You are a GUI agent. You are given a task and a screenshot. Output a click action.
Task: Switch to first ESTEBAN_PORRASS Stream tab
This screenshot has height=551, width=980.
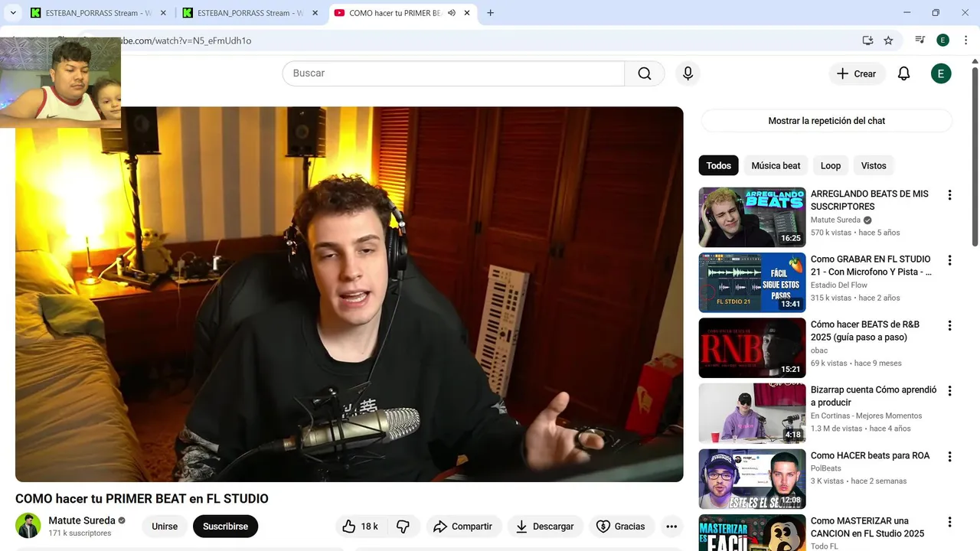(x=98, y=13)
